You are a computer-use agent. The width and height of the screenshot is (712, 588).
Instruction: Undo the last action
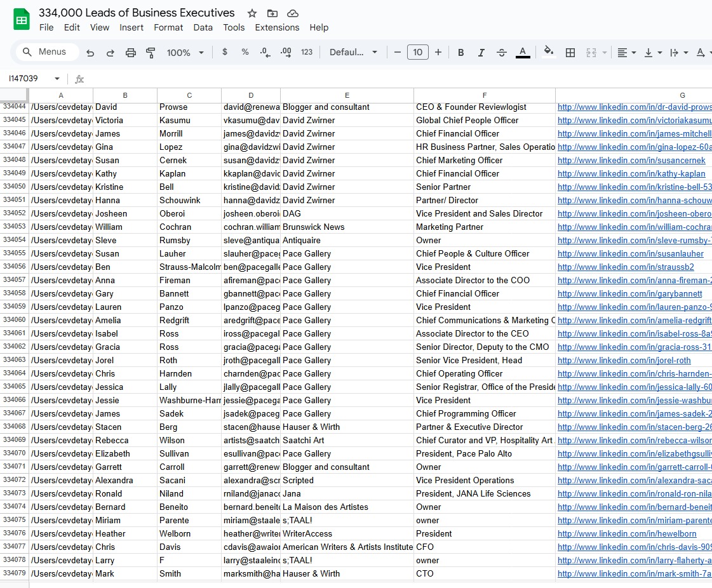click(x=90, y=53)
